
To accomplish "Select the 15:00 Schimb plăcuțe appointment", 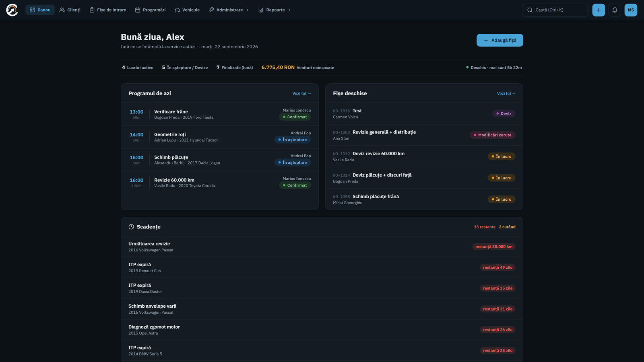I will (x=220, y=160).
